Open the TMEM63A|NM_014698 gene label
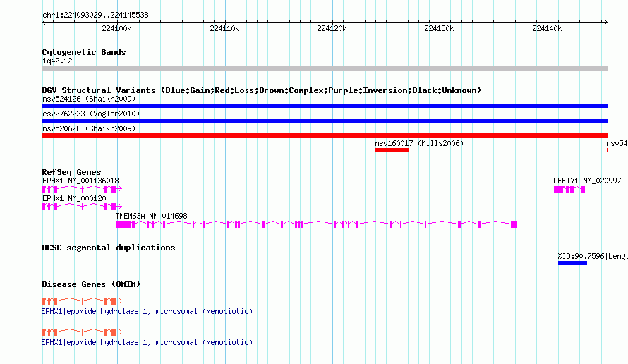Viewport: 628px width, 364px height. (152, 217)
